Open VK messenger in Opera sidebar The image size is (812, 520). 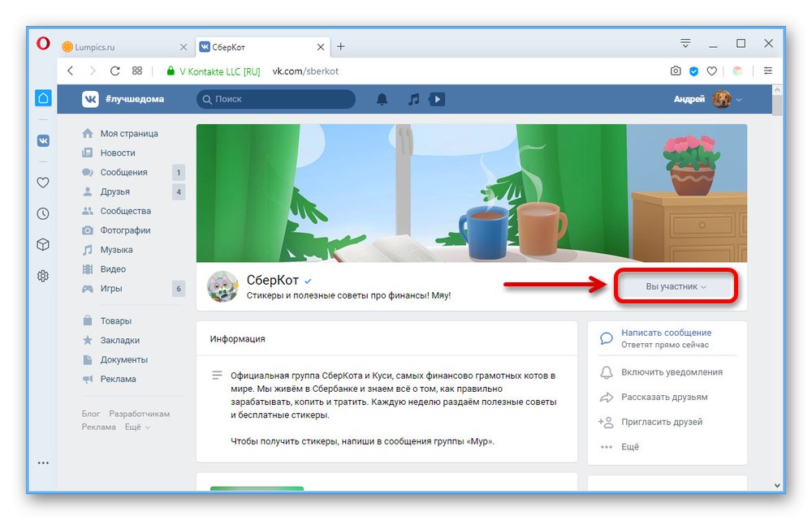pyautogui.click(x=43, y=140)
